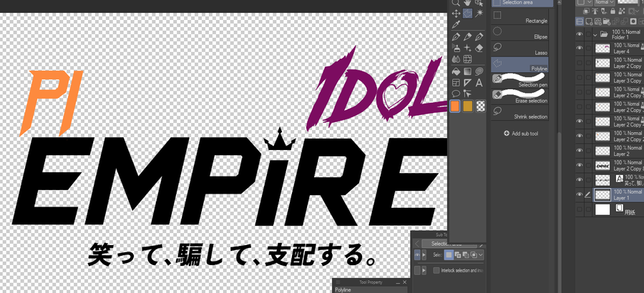Select the Layer 1 thumbnail

coord(602,194)
